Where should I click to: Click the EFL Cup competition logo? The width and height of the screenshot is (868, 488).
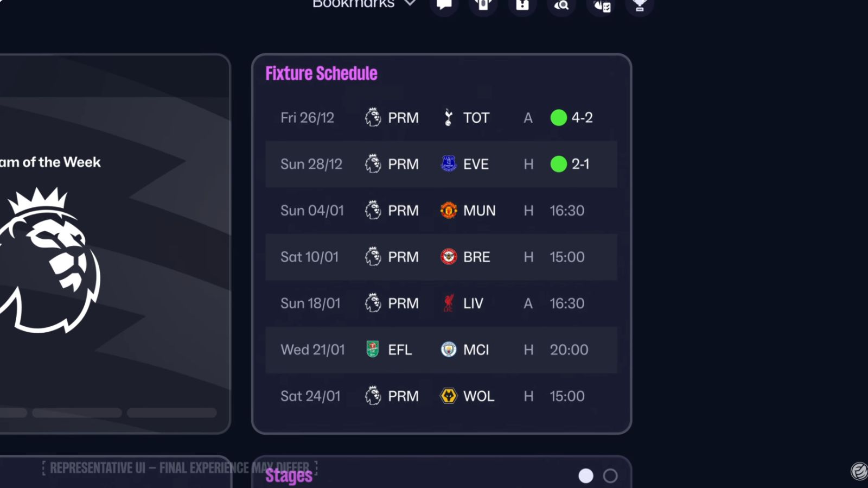[373, 350]
